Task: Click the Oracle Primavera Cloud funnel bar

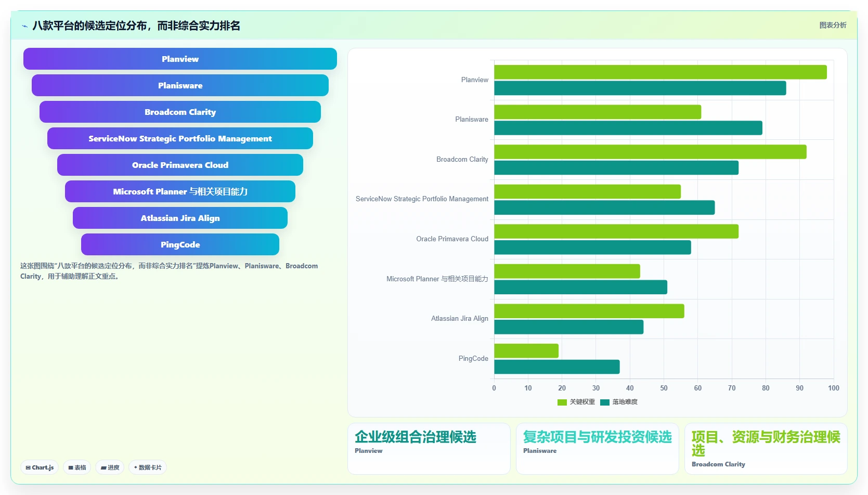Action: [180, 165]
